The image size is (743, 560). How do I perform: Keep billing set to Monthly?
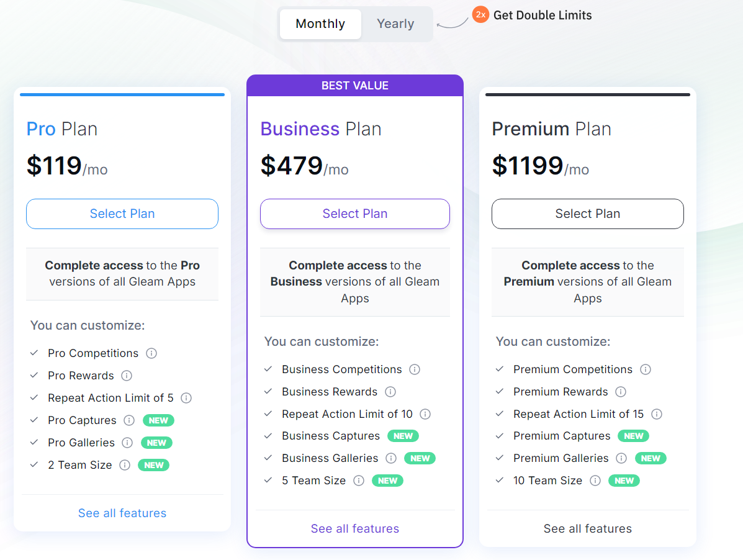(x=320, y=24)
